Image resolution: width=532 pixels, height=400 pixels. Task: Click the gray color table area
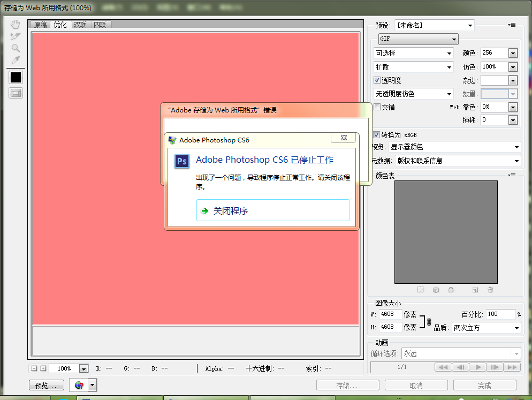[446, 232]
